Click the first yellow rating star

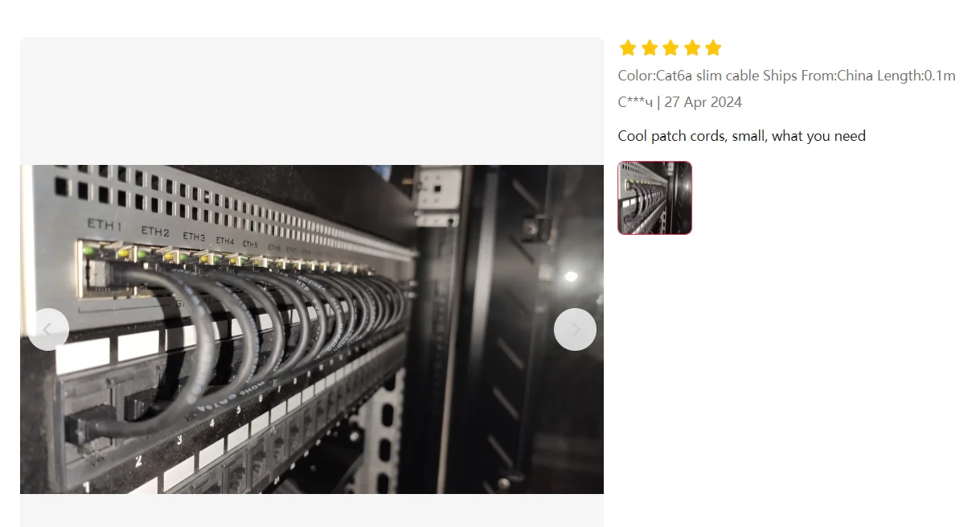coord(628,48)
